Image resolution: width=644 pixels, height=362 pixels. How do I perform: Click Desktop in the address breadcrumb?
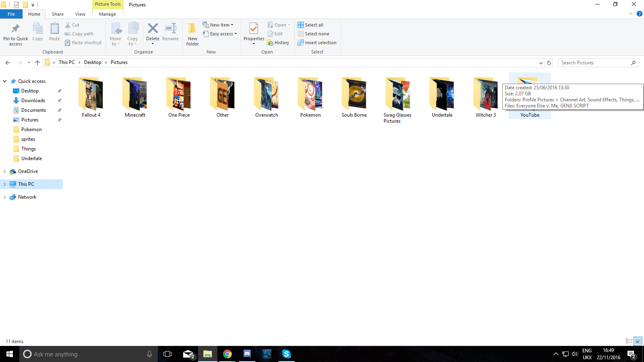(93, 62)
